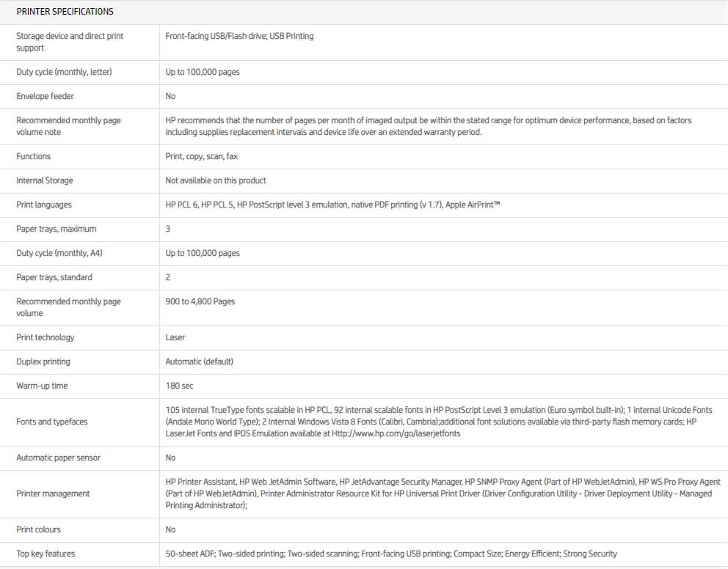Select the 'Duty cycle (monthly, letter)' row label
This screenshot has height=569, width=728.
coord(64,72)
